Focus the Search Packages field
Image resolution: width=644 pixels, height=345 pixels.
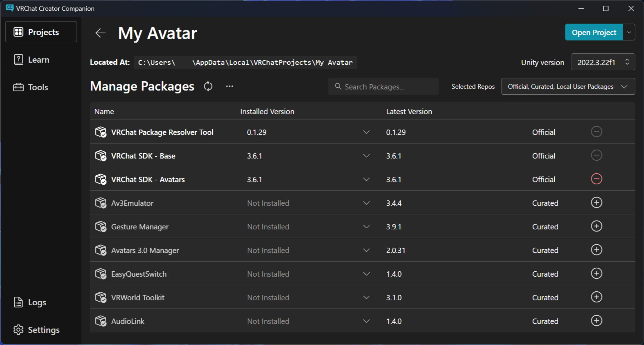383,86
